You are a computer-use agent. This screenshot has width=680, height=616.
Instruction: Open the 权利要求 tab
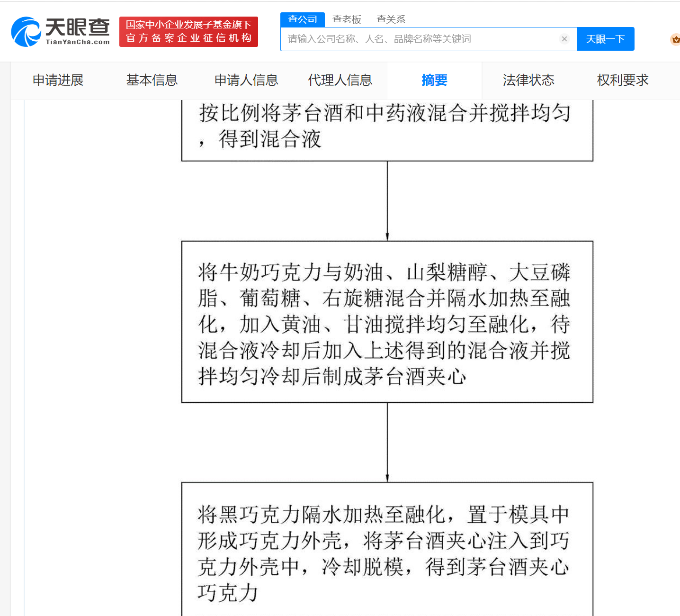tap(623, 80)
